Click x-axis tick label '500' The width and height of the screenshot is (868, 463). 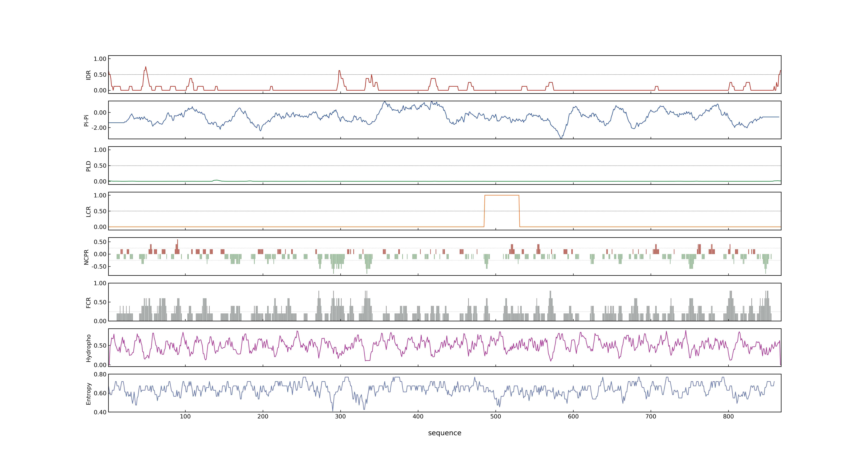pyautogui.click(x=496, y=416)
